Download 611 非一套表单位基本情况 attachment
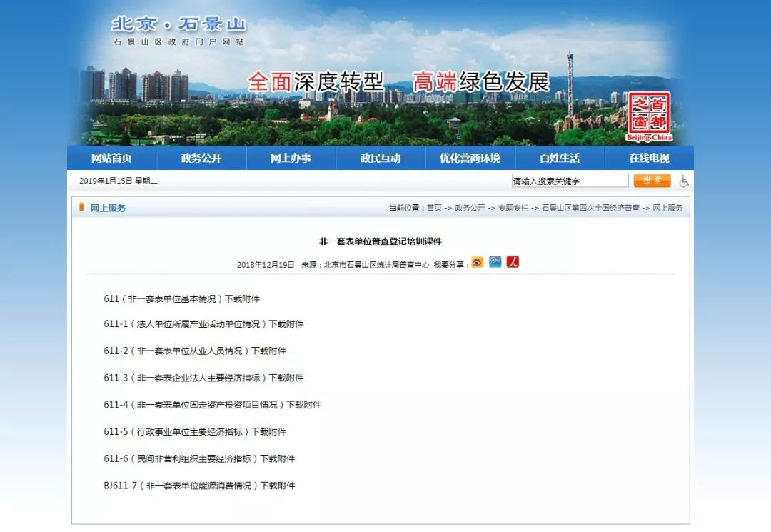The image size is (771, 532). pos(243,299)
